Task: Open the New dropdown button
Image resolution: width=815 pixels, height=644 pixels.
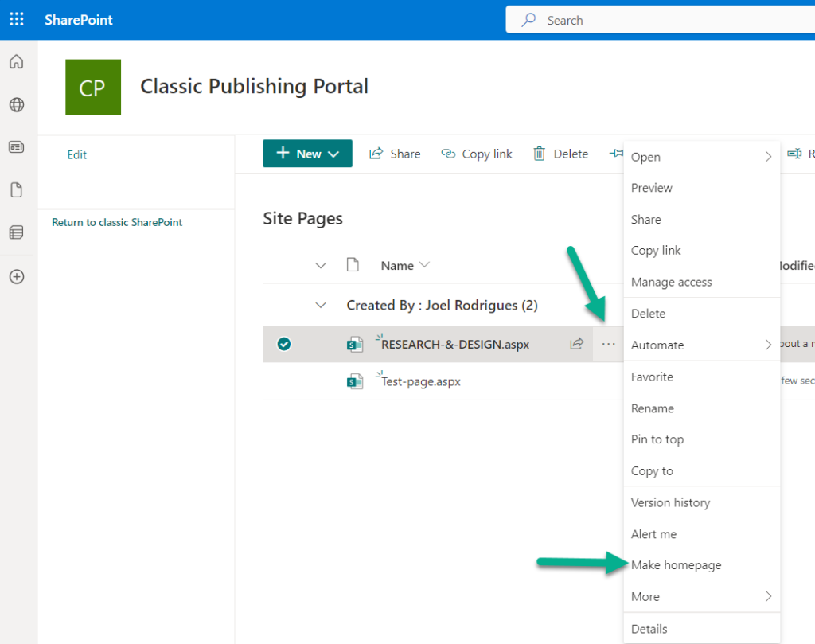Action: coord(307,154)
